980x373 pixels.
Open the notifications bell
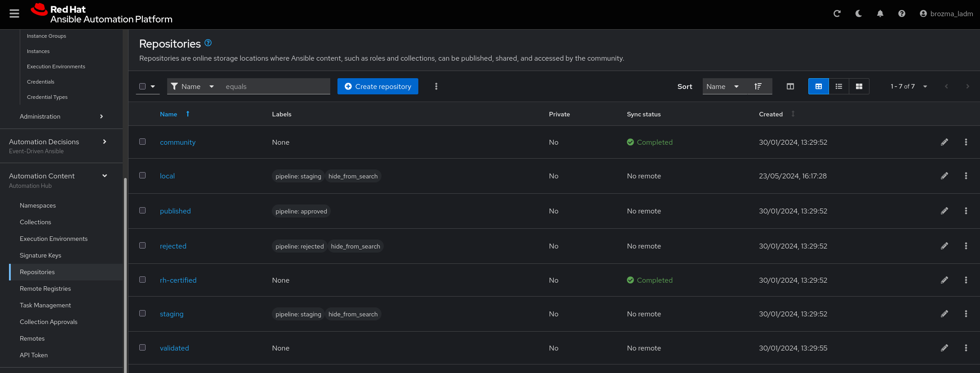[x=880, y=14]
